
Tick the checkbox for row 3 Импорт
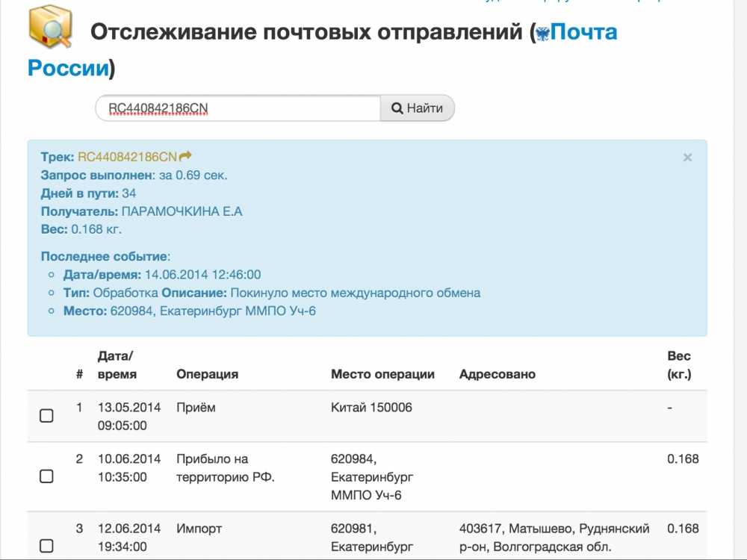46,546
